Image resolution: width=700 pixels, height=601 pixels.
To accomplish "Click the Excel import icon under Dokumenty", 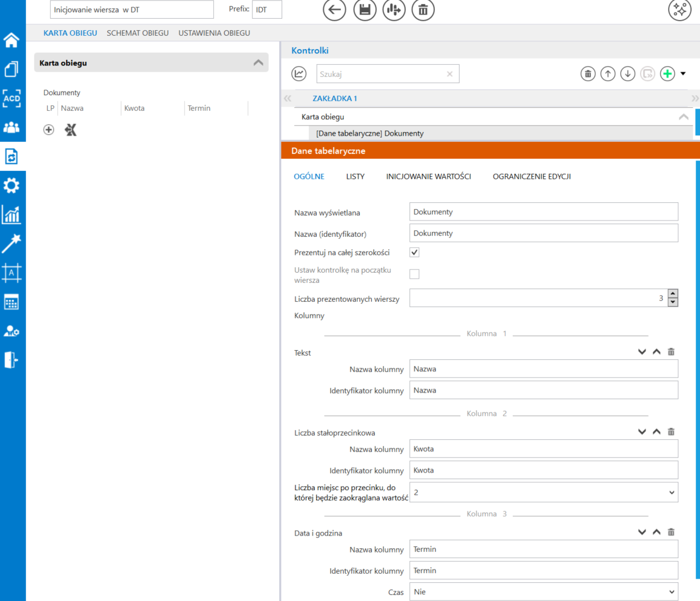I will (70, 130).
